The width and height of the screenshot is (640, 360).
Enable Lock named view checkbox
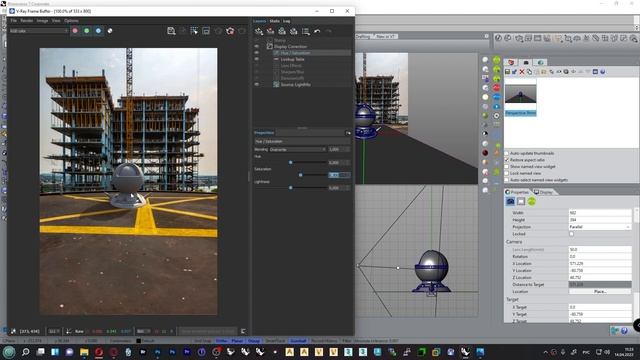click(x=507, y=173)
